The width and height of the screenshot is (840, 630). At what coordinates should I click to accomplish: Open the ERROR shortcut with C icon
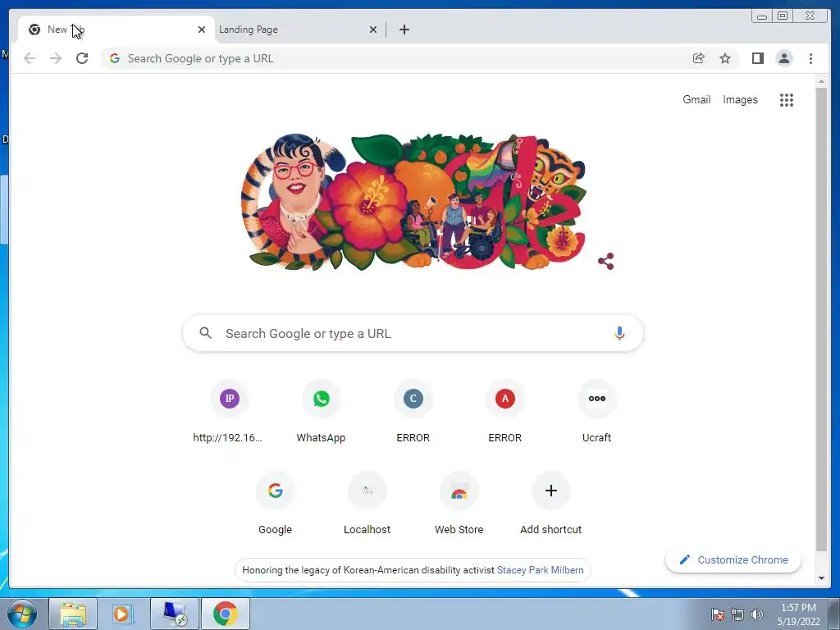(x=413, y=412)
